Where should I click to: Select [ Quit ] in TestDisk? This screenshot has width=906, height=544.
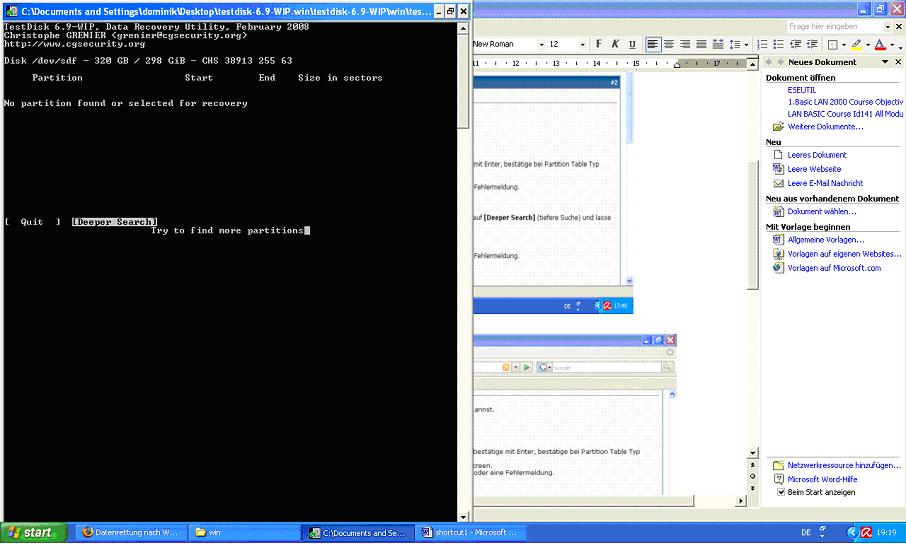click(32, 222)
